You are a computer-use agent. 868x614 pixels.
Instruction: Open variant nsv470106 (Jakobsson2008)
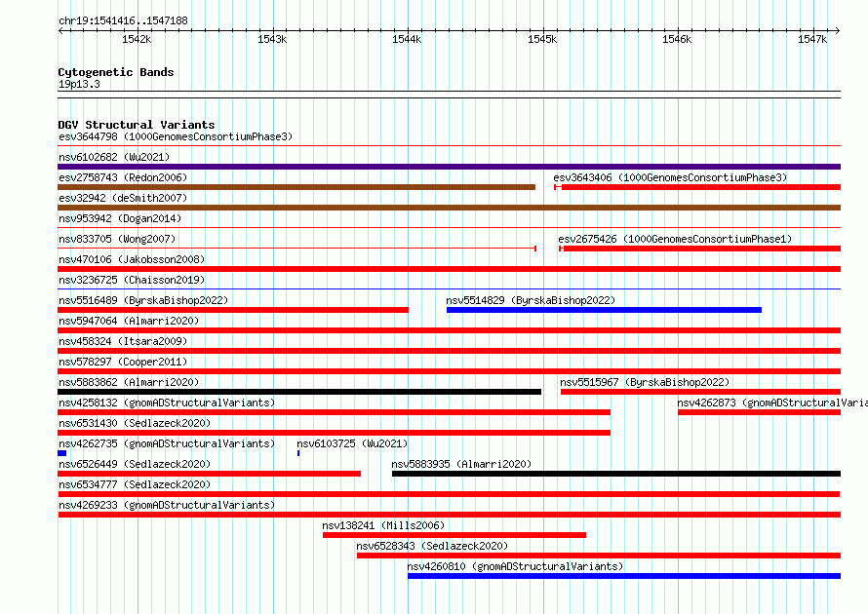click(x=132, y=259)
